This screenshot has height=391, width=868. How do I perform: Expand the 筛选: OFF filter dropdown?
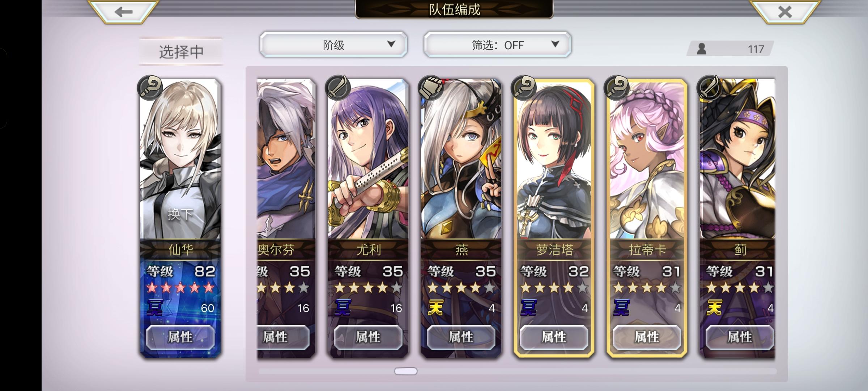(x=497, y=45)
